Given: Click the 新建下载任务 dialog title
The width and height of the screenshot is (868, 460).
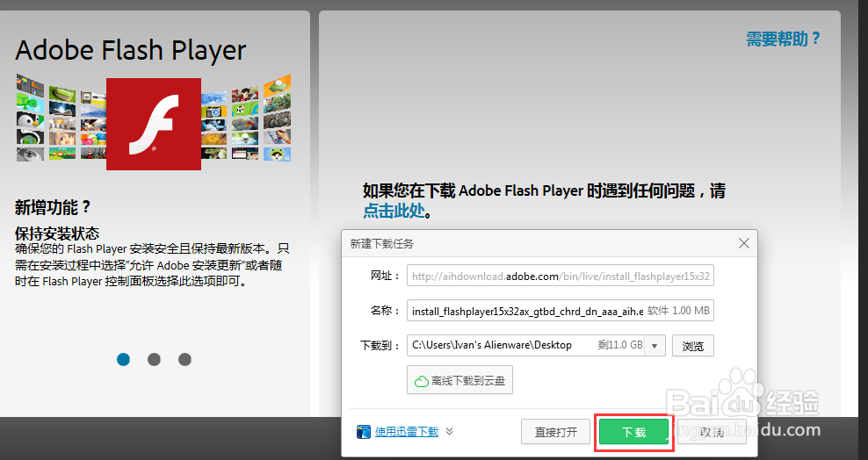Looking at the screenshot, I should point(382,244).
